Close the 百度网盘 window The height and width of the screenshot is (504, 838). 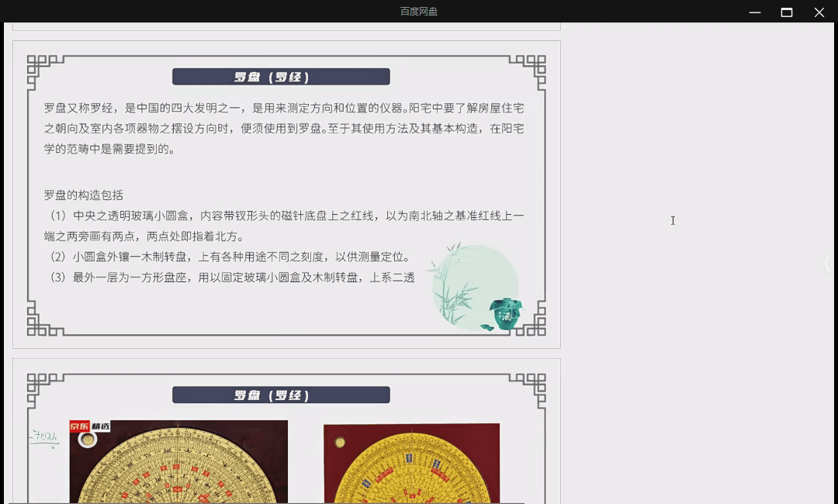pos(819,12)
